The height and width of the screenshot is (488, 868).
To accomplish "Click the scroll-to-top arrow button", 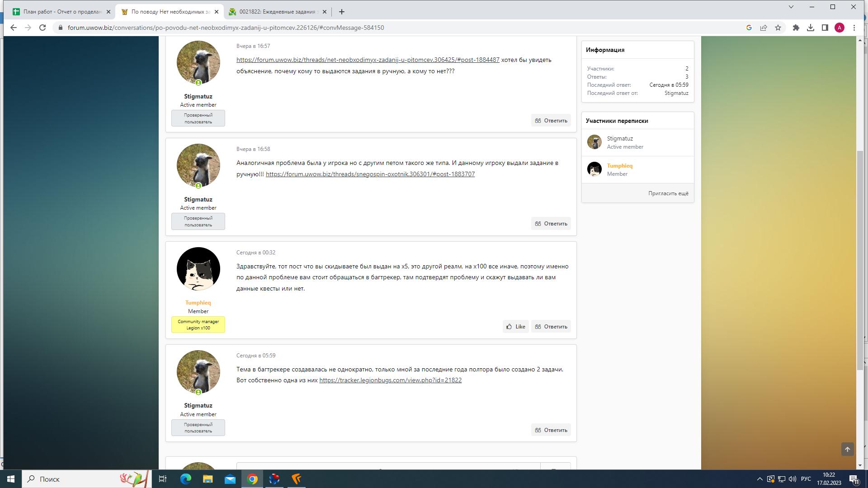I will tap(847, 449).
